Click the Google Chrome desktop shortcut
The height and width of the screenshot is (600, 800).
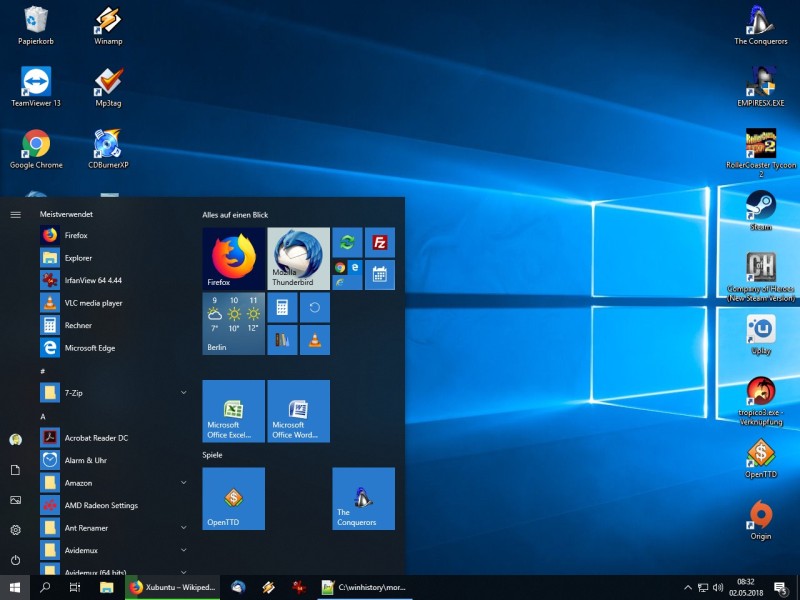click(x=36, y=148)
